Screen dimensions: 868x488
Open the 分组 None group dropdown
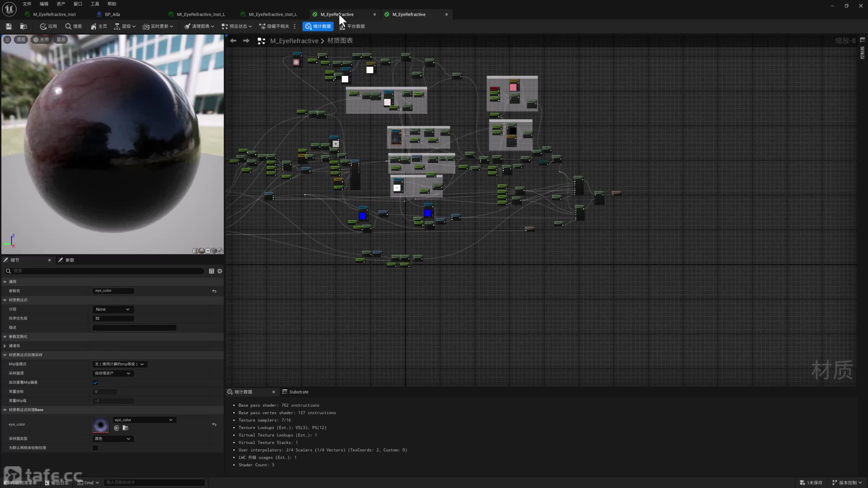click(113, 309)
